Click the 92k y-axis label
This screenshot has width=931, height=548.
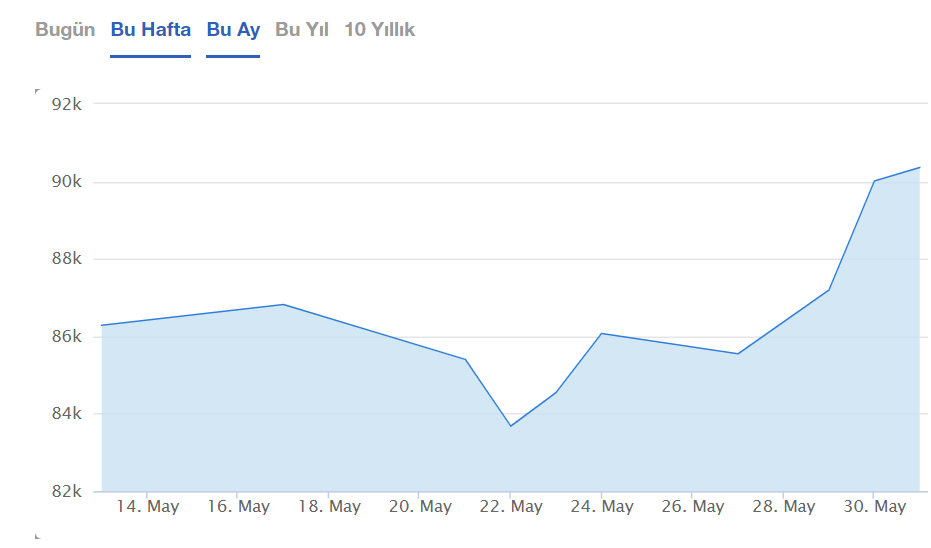(x=65, y=104)
